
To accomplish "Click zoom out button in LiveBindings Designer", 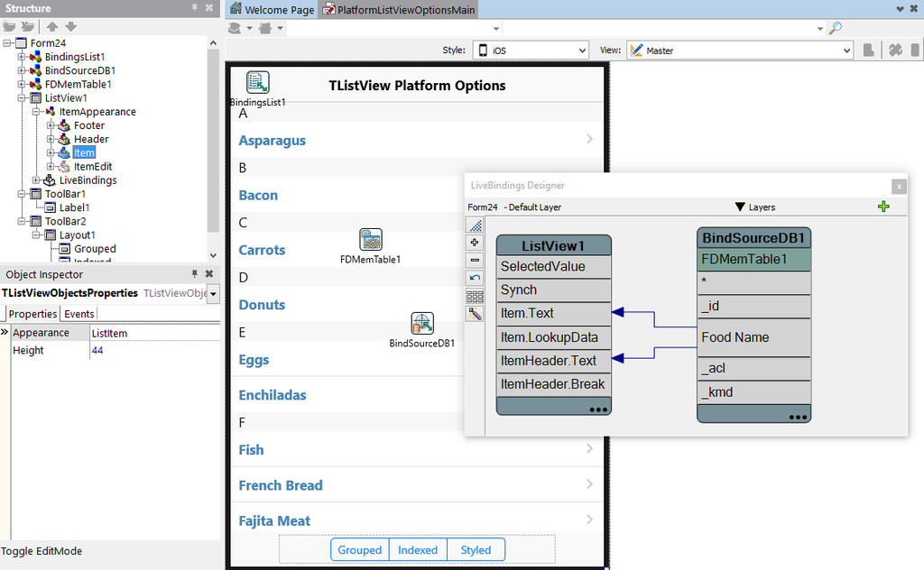I will 475,260.
